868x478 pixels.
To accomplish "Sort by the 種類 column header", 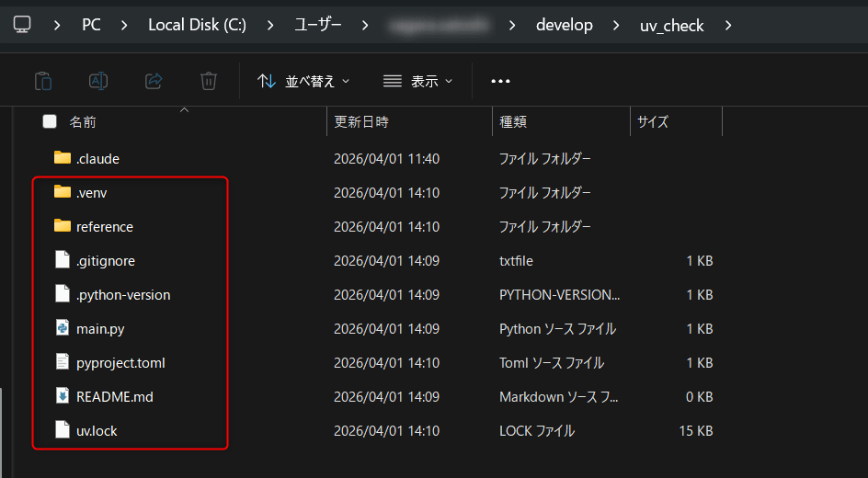I will [512, 121].
